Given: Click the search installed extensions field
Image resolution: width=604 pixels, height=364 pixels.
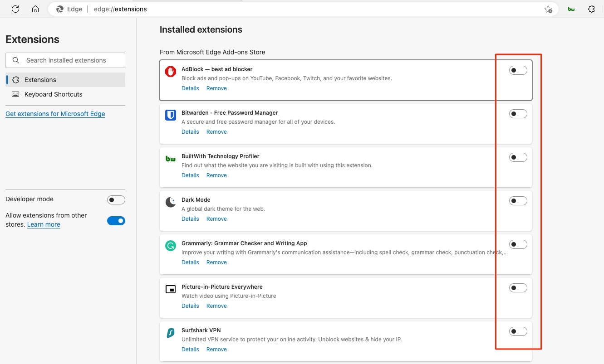Looking at the screenshot, I should [65, 60].
